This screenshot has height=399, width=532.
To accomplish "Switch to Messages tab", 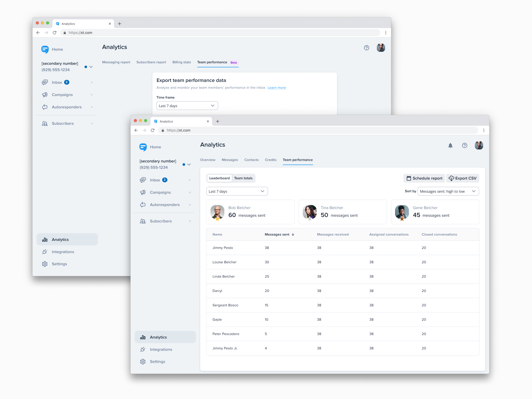I will [x=230, y=160].
